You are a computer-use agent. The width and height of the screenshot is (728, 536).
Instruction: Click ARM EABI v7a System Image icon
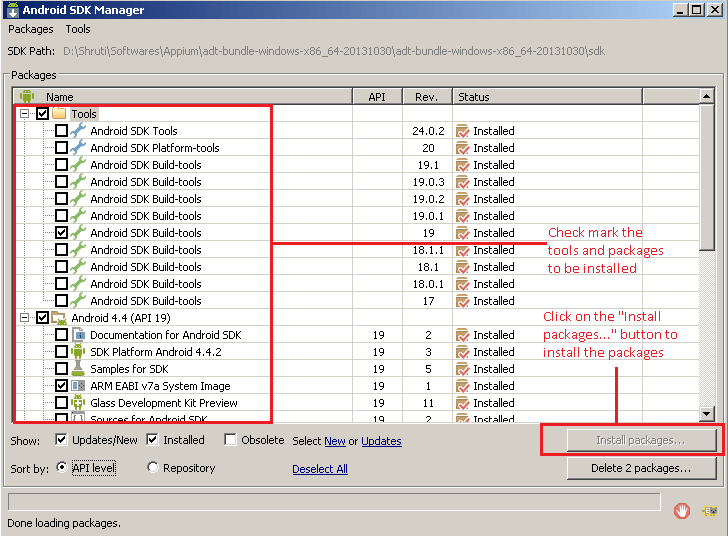click(x=78, y=386)
